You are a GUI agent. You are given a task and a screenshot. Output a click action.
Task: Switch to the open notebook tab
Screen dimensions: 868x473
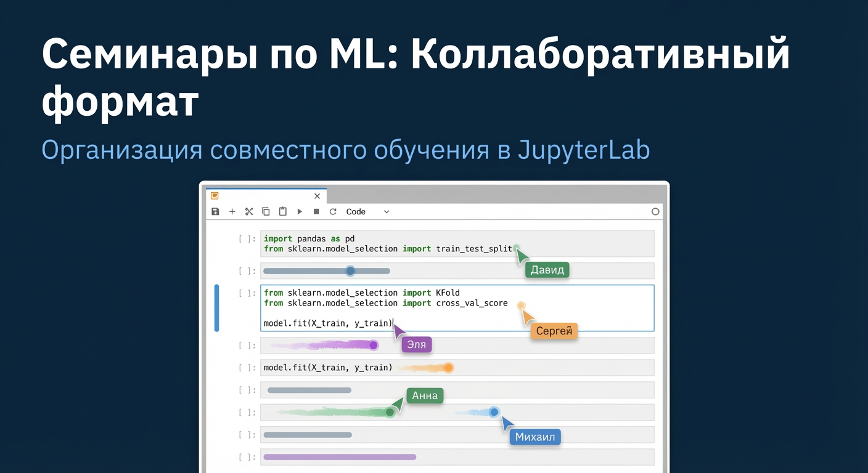click(x=265, y=195)
